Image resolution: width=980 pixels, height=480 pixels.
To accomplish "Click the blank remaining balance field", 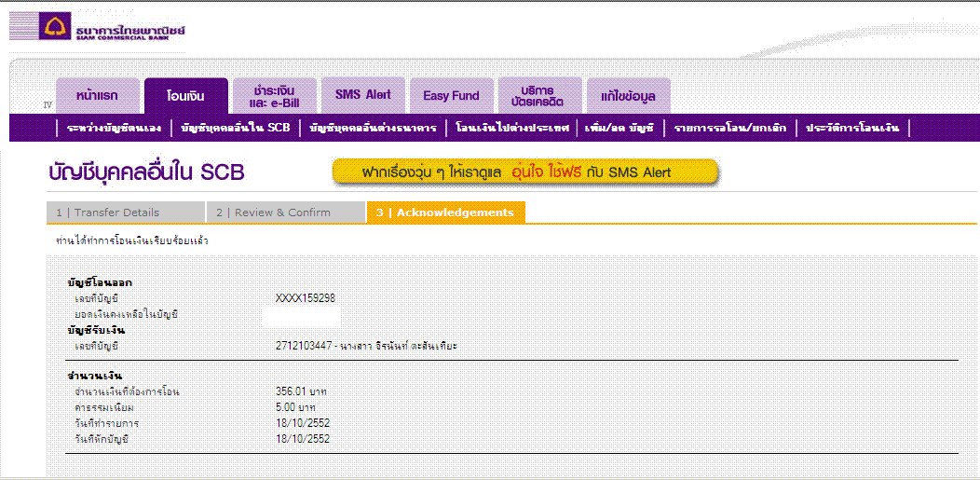I will point(302,316).
